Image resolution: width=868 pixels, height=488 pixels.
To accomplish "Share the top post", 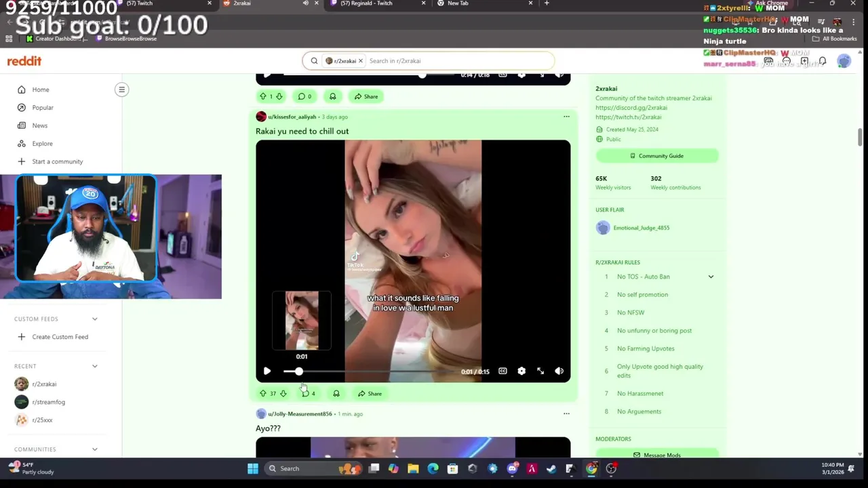I will click(367, 96).
